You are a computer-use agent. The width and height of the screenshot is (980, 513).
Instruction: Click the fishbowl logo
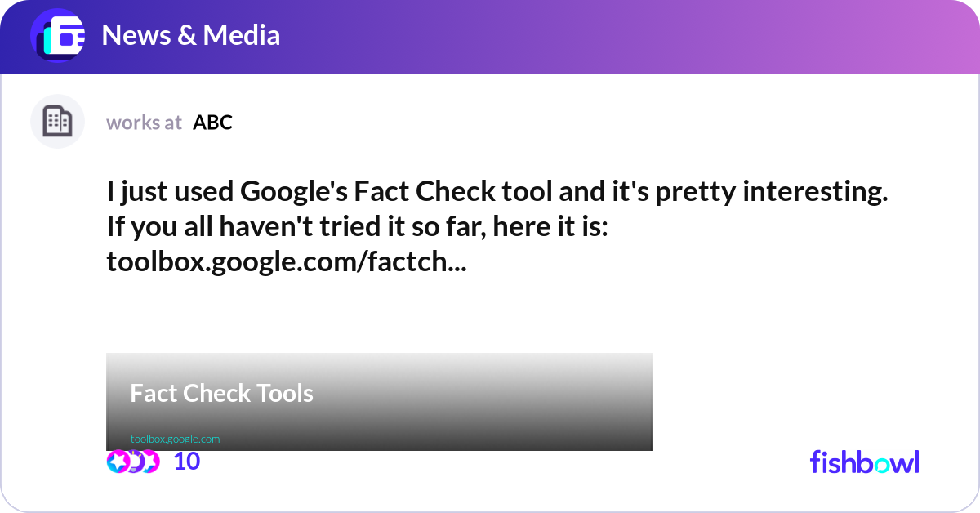(x=864, y=462)
